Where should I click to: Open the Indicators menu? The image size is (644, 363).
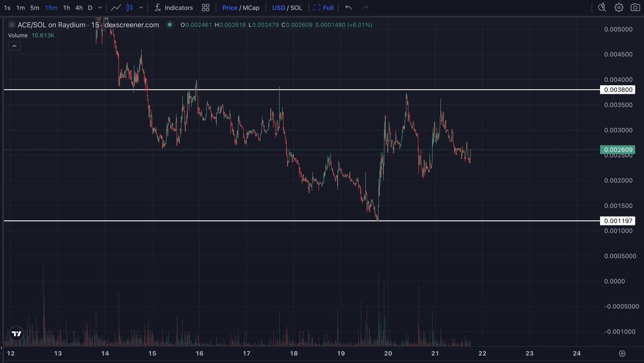pos(173,8)
